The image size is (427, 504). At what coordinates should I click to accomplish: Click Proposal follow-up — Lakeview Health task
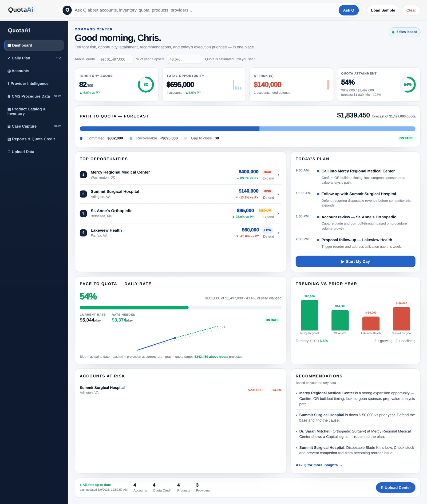tap(357, 240)
